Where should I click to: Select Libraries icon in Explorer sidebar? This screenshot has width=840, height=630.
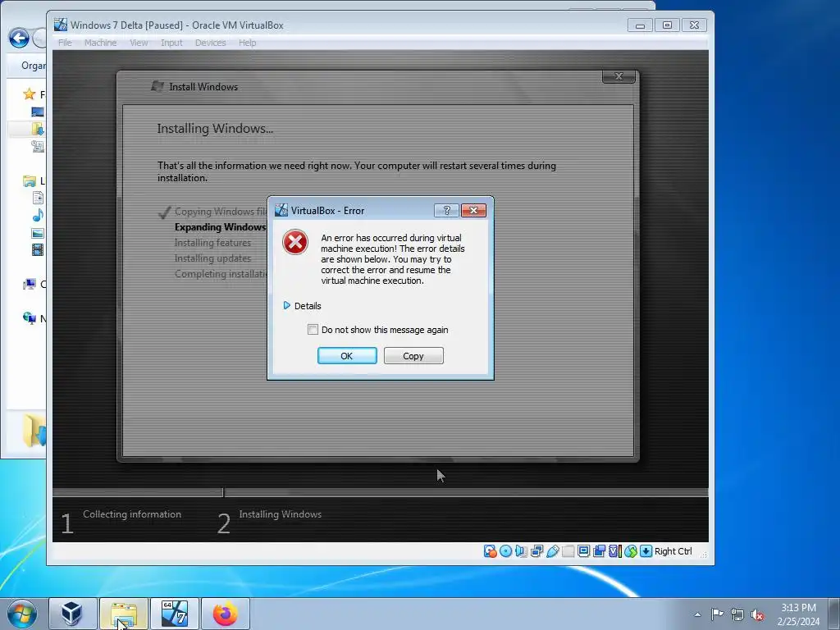coord(29,181)
